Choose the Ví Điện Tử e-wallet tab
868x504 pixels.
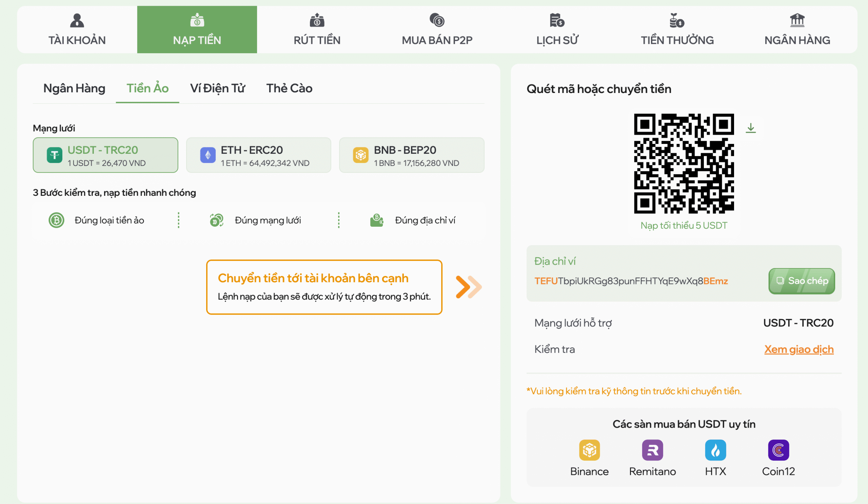[217, 88]
